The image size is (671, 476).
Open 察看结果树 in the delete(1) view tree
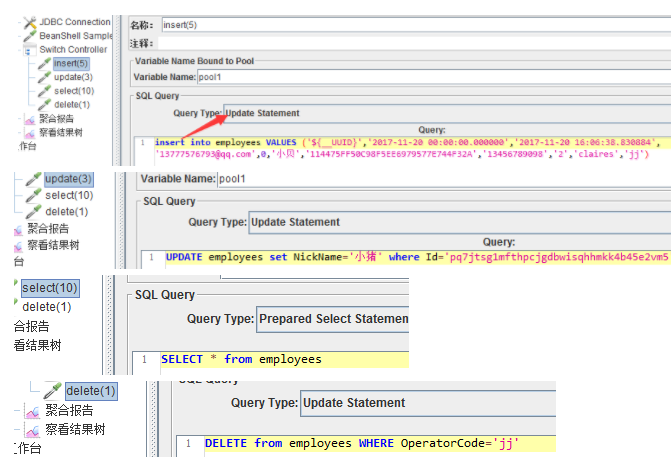[x=75, y=429]
